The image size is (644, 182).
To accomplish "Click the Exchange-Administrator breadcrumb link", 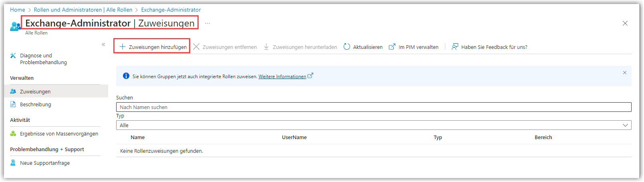I will tap(171, 10).
